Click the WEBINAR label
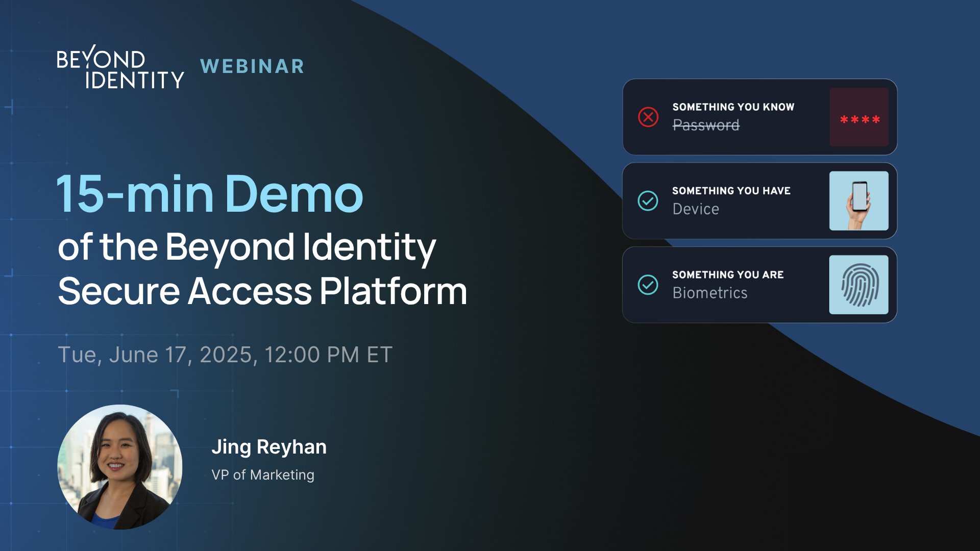The height and width of the screenshot is (551, 980). (253, 66)
